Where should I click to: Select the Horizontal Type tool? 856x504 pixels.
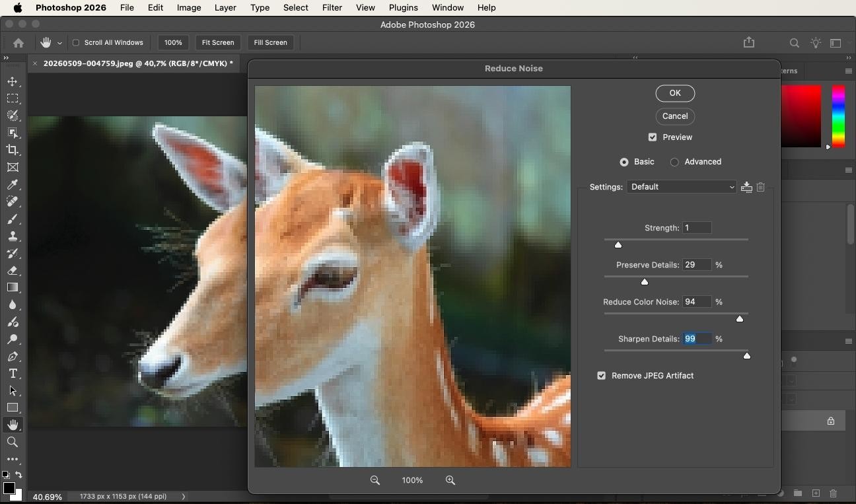[13, 373]
